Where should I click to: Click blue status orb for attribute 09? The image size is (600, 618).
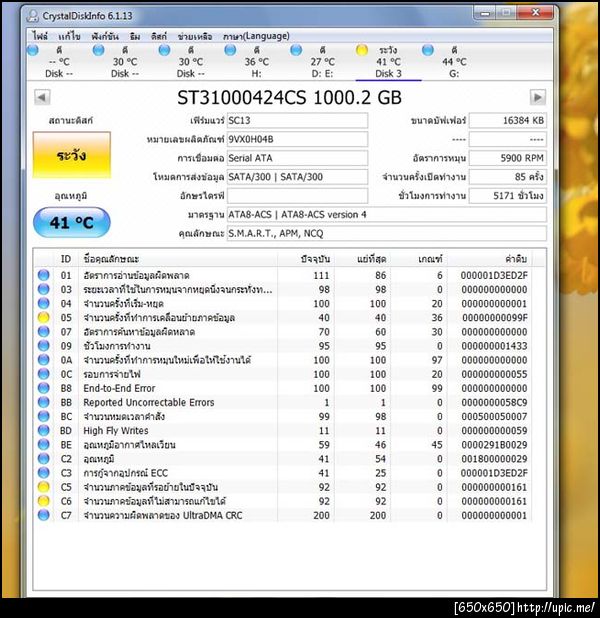click(44, 346)
